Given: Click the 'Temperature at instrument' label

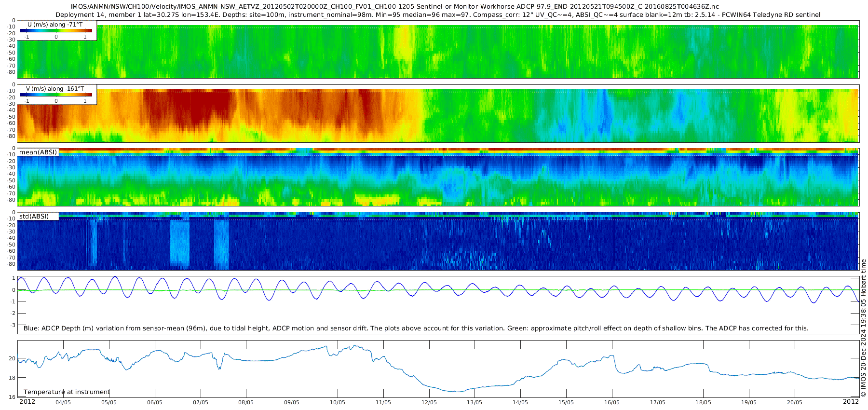Looking at the screenshot, I should tap(67, 392).
